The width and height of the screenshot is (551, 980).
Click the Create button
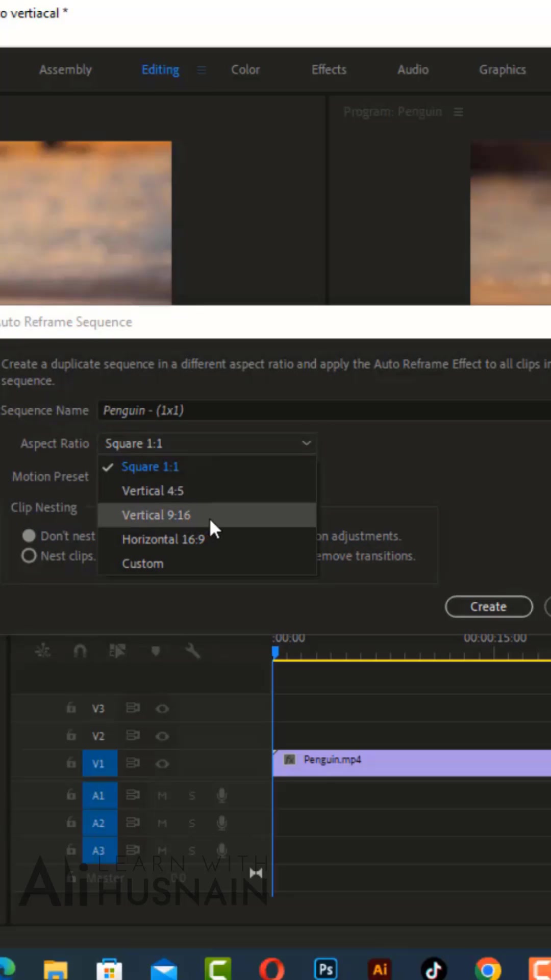[x=489, y=606]
